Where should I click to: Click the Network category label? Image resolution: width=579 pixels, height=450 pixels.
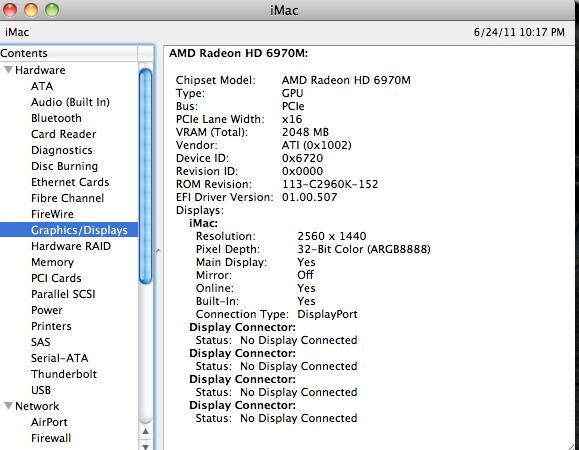(37, 406)
